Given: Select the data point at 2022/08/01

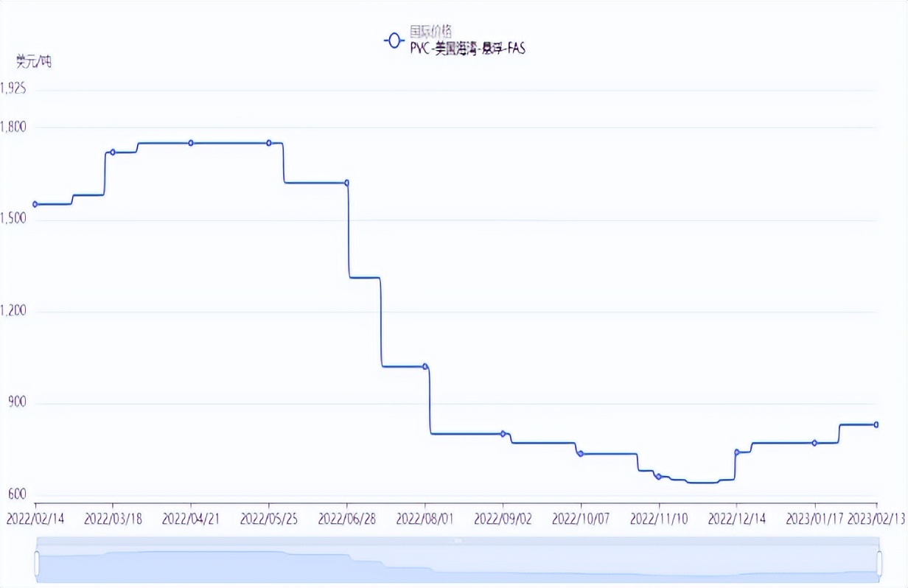Looking at the screenshot, I should [x=425, y=366].
